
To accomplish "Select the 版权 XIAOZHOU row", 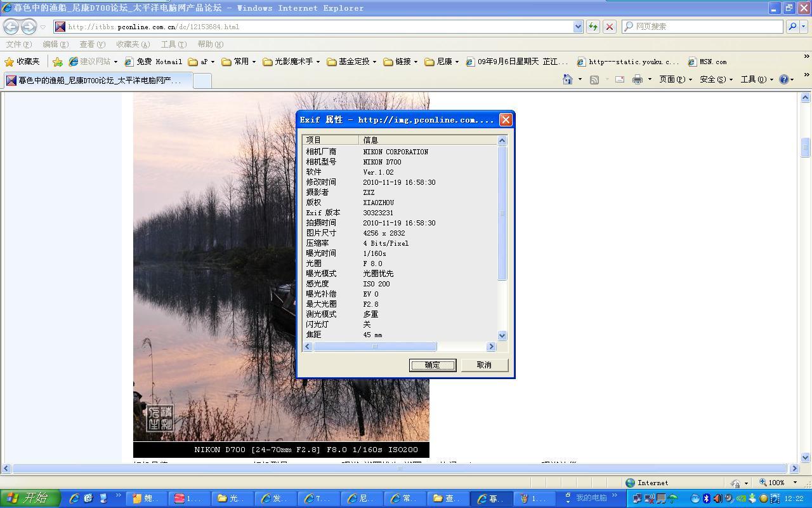I will pos(400,203).
